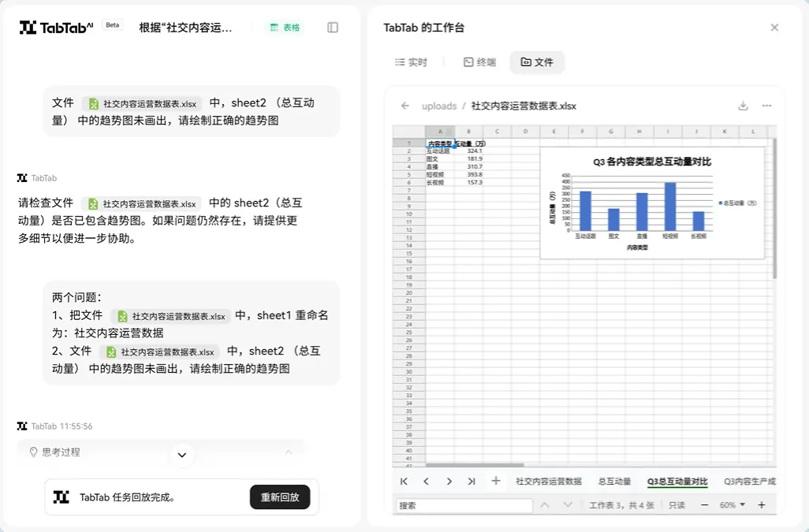The height and width of the screenshot is (532, 809).
Task: Click the TabTab logo in header
Action: (56, 28)
